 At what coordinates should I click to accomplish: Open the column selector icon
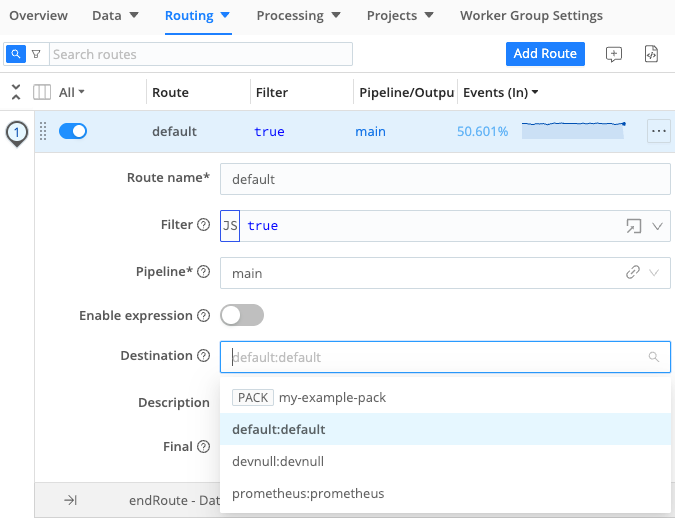pyautogui.click(x=42, y=92)
